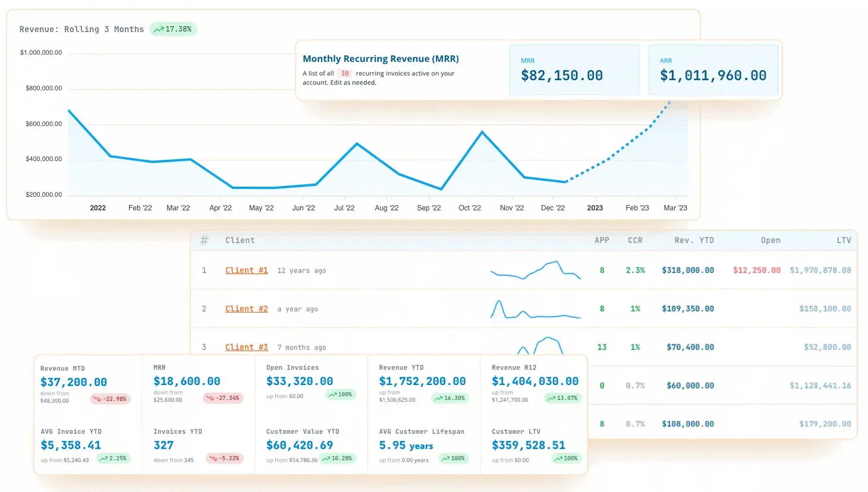Click Revenue R12 $1,404,030.00 value
The height and width of the screenshot is (492, 868).
535,381
